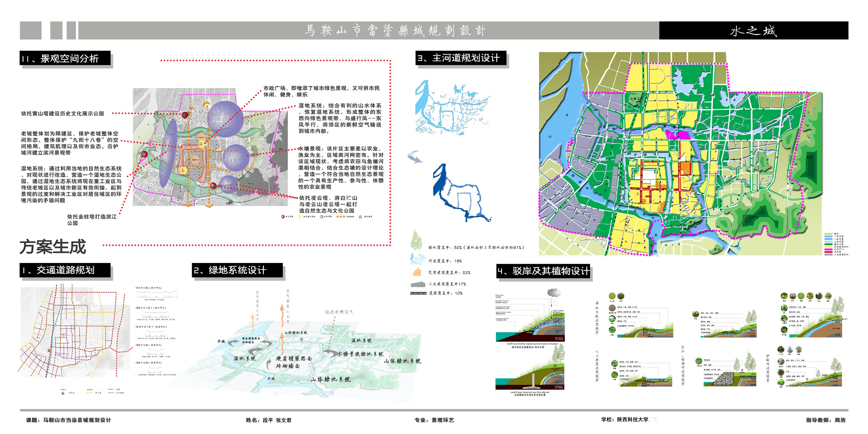Click the statistic 绿地覆盖率:32%
This screenshot has width=868, height=434.
476,247
